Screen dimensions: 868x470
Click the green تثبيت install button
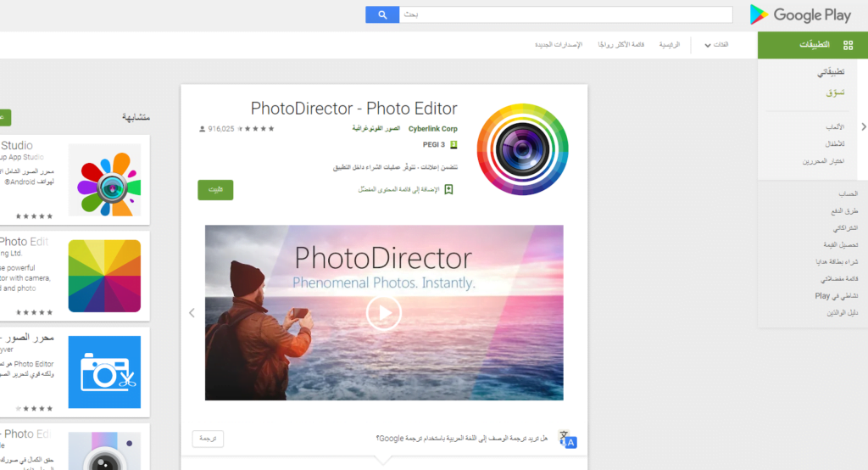215,190
